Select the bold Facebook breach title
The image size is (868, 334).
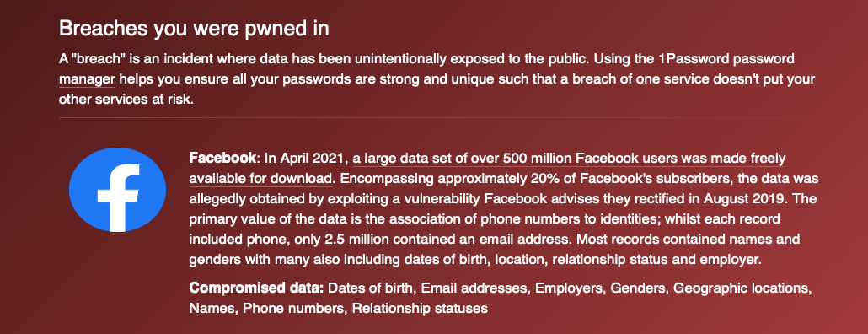222,159
